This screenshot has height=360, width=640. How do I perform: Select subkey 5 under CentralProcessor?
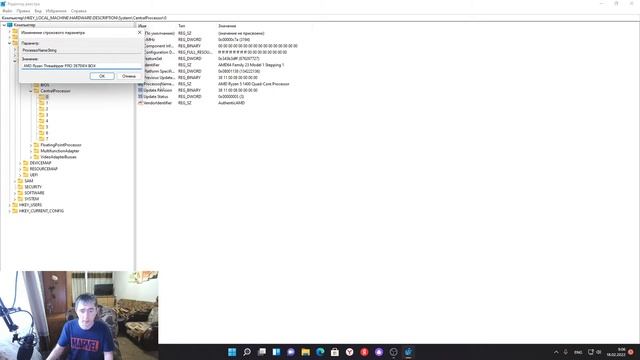pyautogui.click(x=44, y=127)
